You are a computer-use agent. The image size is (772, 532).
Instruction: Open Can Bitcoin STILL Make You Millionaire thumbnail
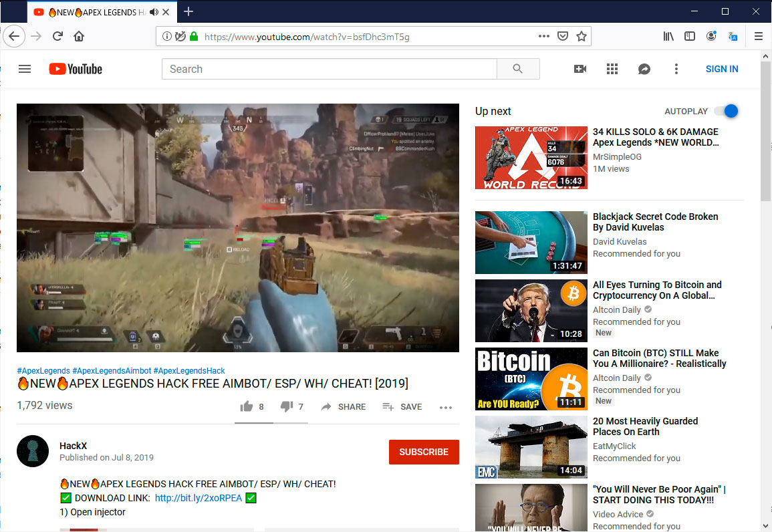(531, 379)
